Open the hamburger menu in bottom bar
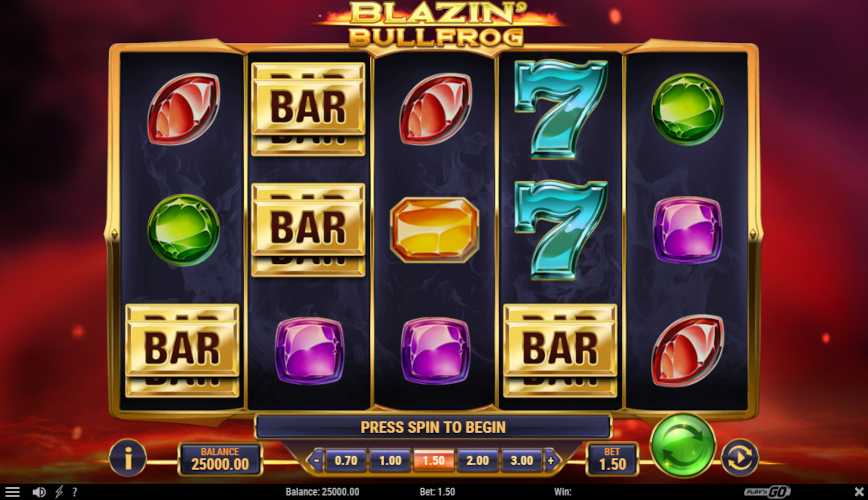 click(12, 492)
